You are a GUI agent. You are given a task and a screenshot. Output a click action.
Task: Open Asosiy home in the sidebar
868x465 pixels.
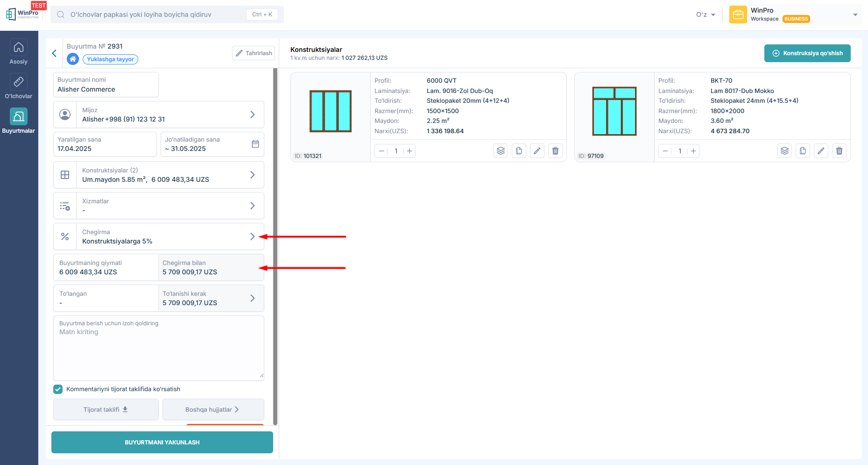point(19,52)
